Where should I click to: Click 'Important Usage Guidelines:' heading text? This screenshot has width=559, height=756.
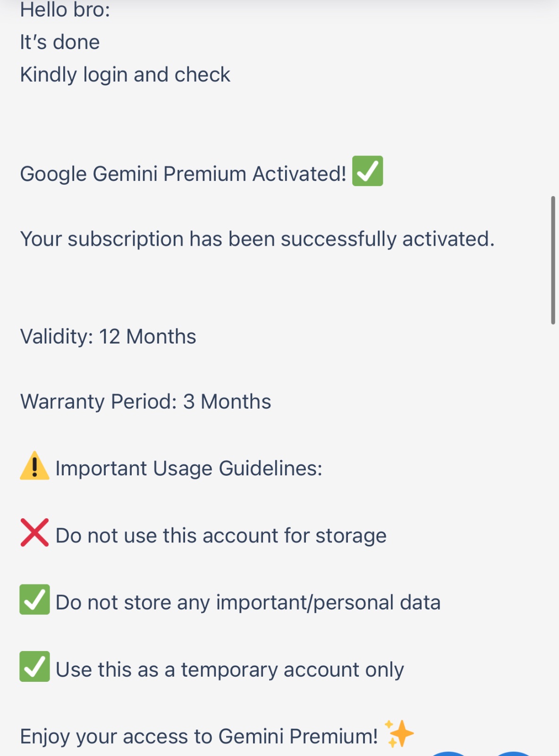coord(189,469)
